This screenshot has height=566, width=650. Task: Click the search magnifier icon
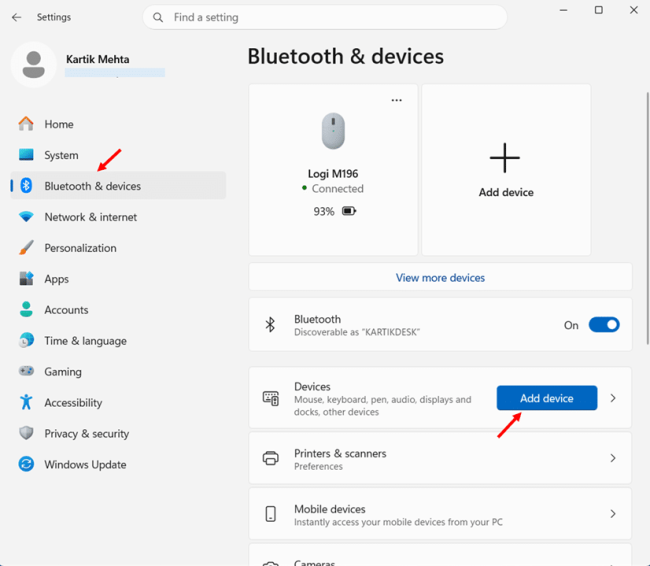click(158, 17)
